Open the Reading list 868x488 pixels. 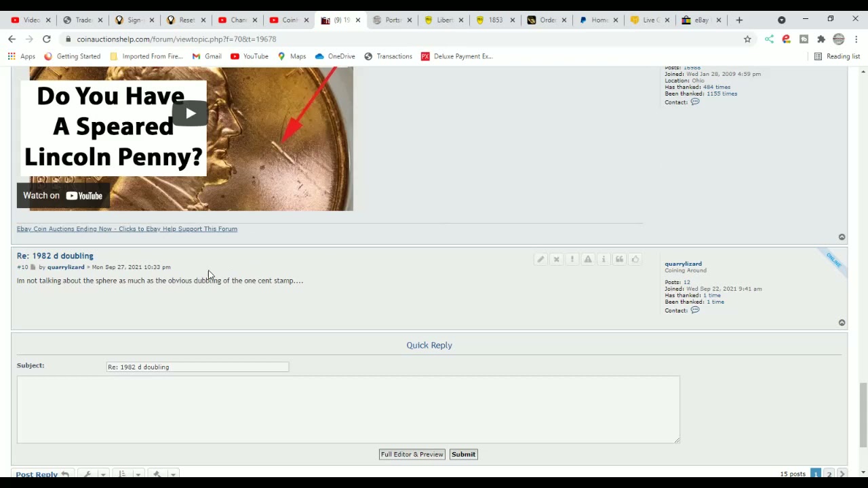[837, 56]
